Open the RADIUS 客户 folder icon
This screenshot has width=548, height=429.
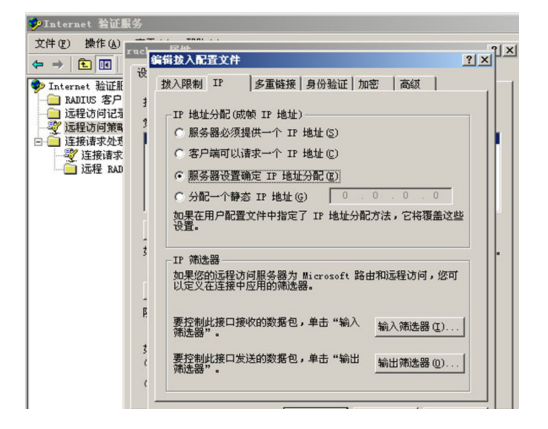pos(53,100)
